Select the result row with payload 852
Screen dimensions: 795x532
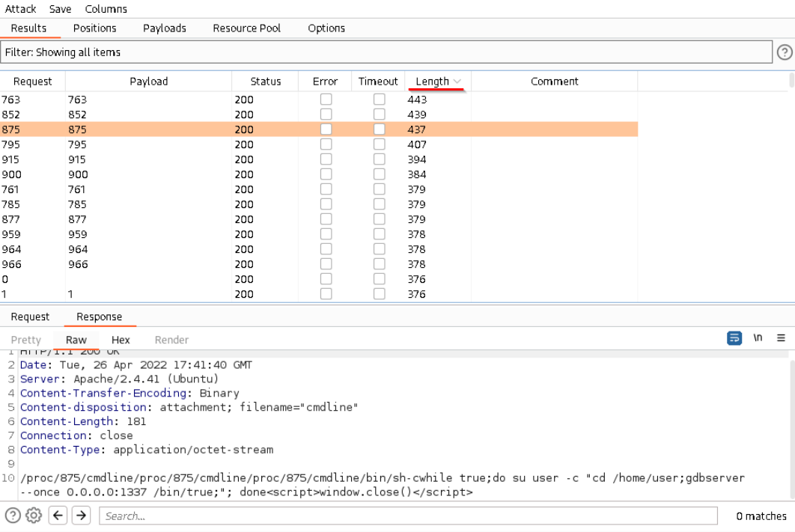coord(319,114)
